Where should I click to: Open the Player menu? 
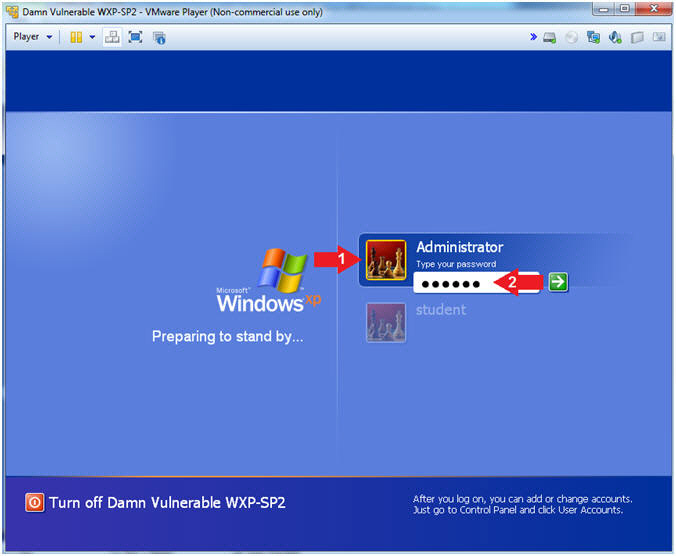pyautogui.click(x=32, y=37)
